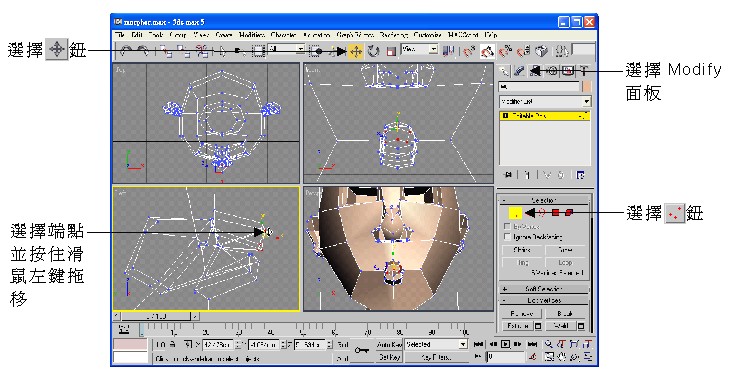
Task: Click the Zoom viewport navigation icon
Action: pyautogui.click(x=549, y=345)
